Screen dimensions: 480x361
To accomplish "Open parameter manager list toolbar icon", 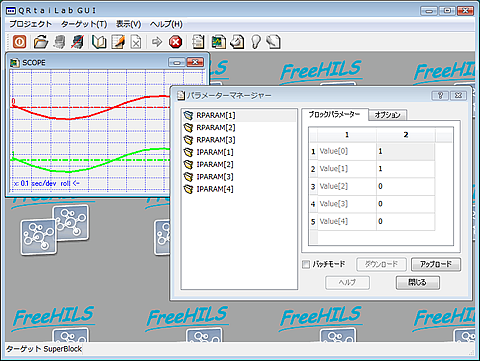I will [x=198, y=42].
